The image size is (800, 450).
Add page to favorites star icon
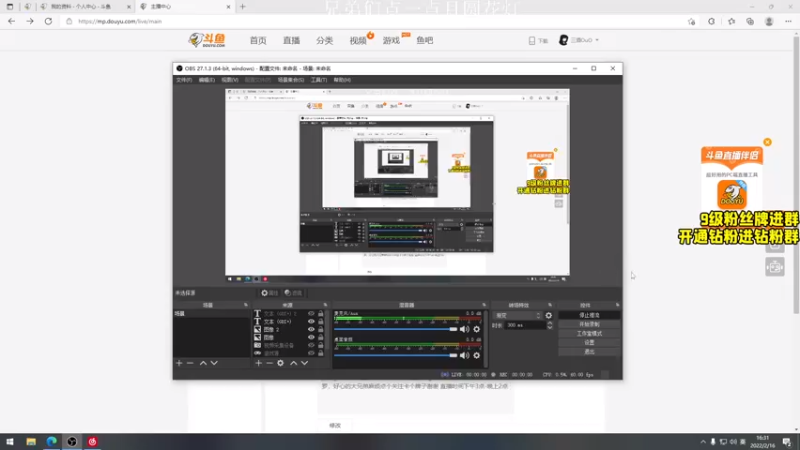[x=691, y=21]
